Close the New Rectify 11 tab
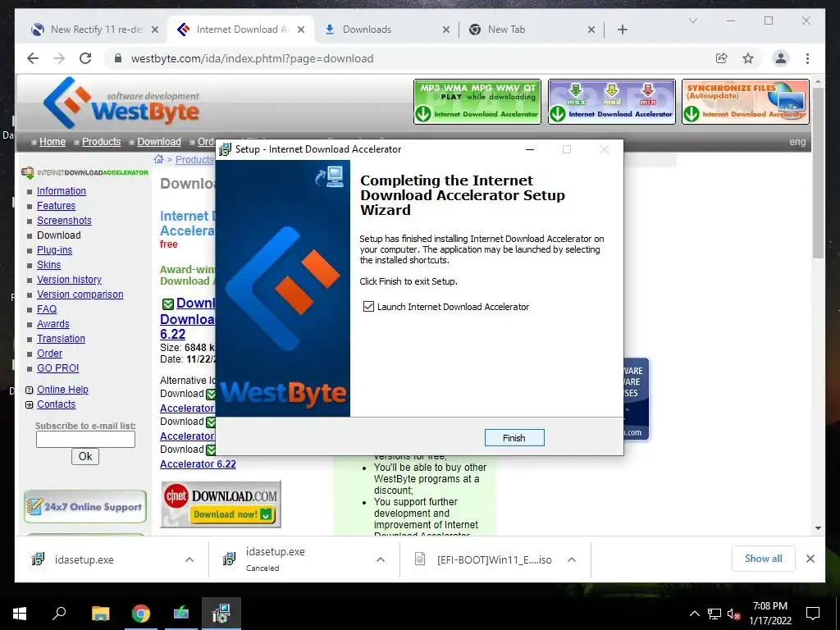 click(x=155, y=30)
